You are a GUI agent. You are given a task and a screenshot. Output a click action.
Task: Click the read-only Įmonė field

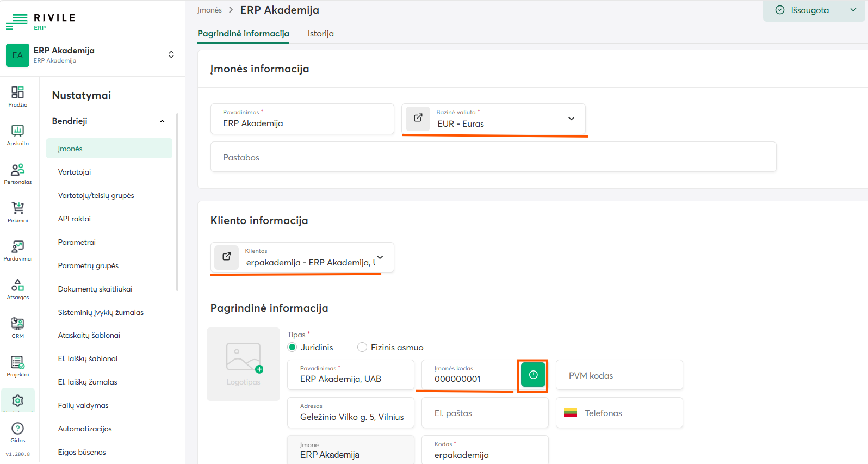[351, 450]
